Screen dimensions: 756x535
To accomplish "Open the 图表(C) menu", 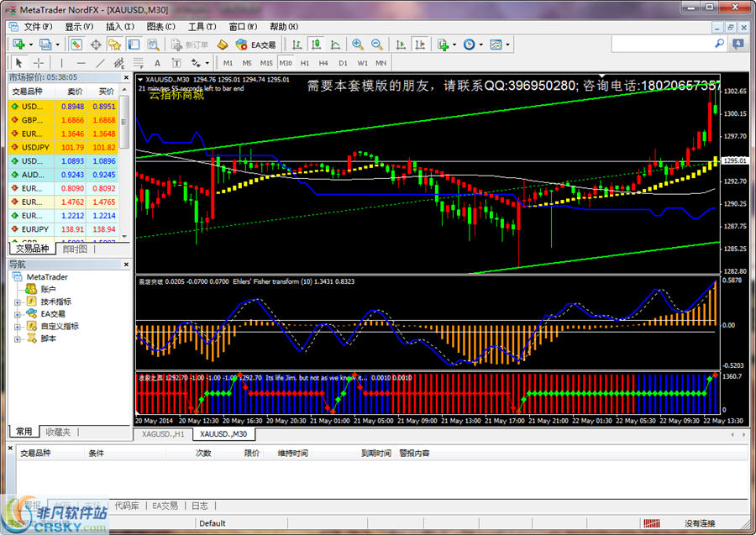I will pos(161,27).
